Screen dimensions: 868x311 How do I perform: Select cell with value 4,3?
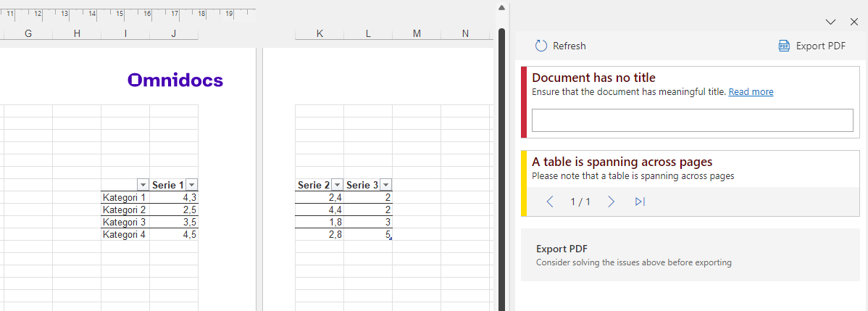[x=174, y=197]
